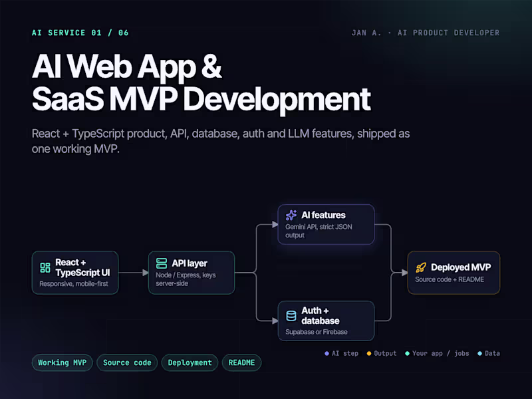Click the "Deployed MVP" card title
This screenshot has height=399, width=532.
pyautogui.click(x=461, y=267)
